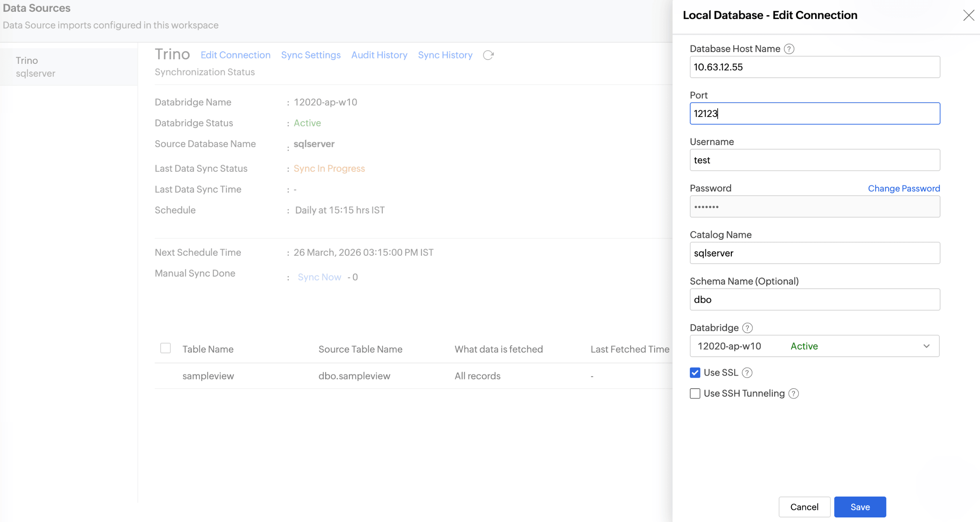Click the Daily at 15:15 hrs IST schedule

pyautogui.click(x=339, y=210)
